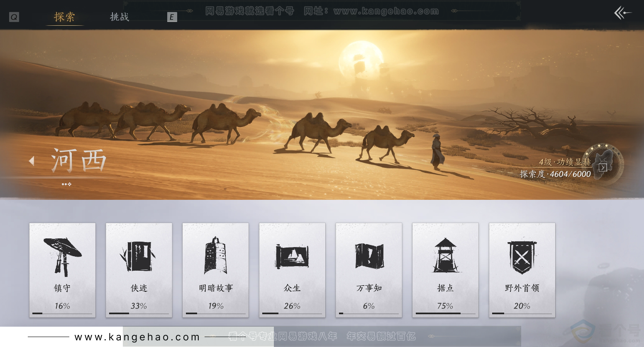Click the 75% progress bar of 据点
644x347 pixels.
[x=445, y=313]
